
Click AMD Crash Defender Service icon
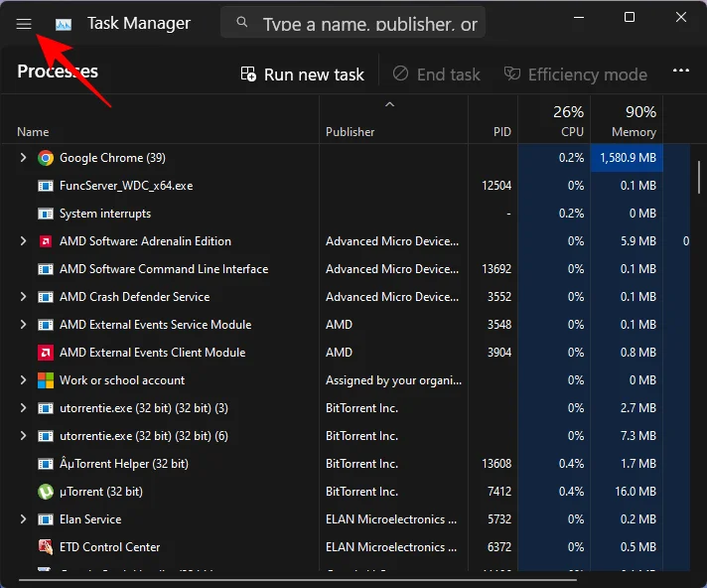pyautogui.click(x=46, y=297)
